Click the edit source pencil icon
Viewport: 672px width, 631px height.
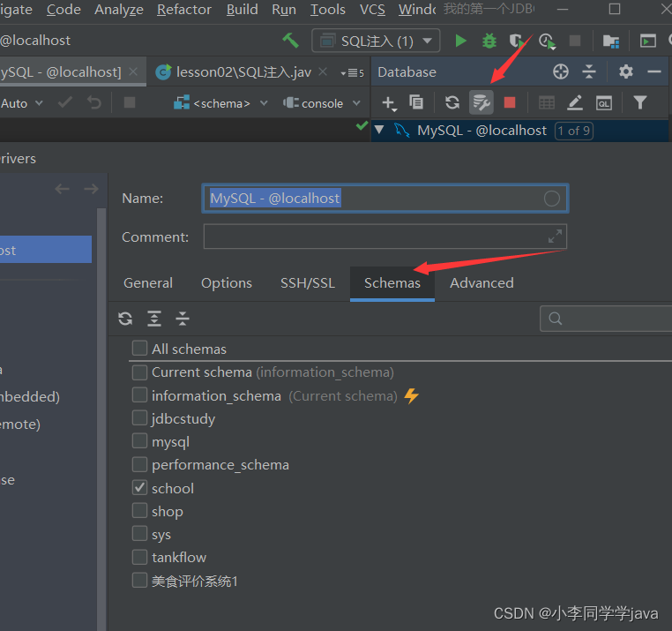pos(575,103)
